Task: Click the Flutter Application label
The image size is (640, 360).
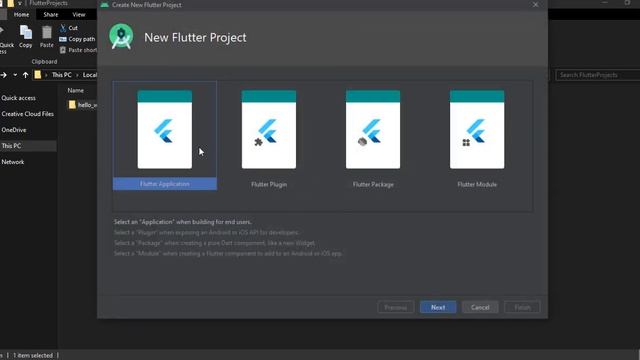Action: pyautogui.click(x=164, y=184)
